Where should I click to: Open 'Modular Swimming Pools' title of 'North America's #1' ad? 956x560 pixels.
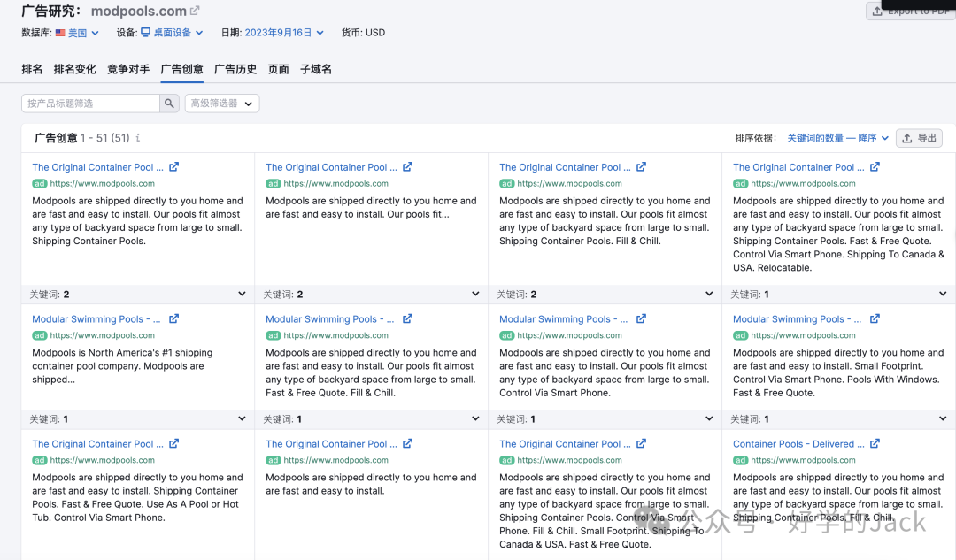pos(96,318)
